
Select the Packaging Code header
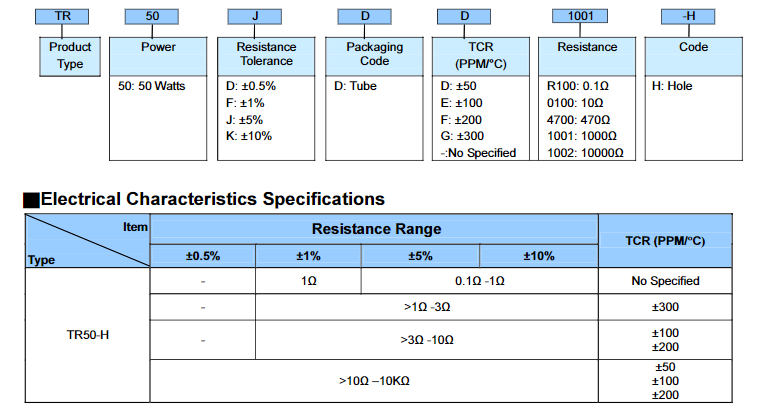point(375,54)
